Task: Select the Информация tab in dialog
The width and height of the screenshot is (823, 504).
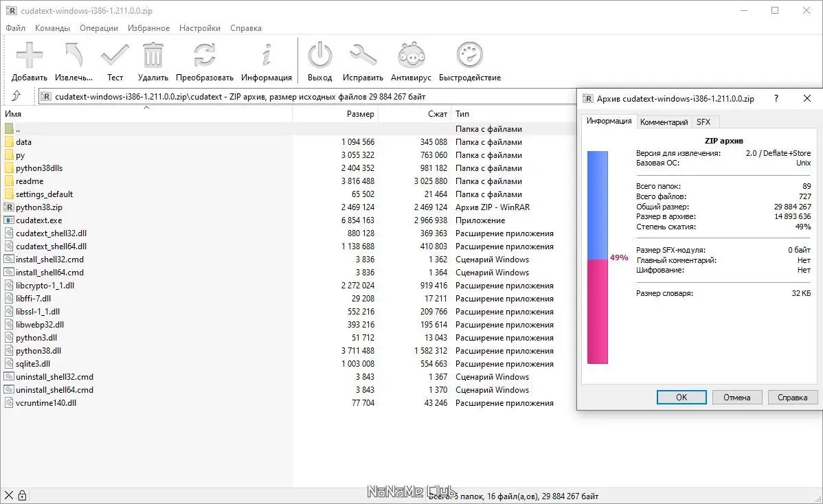Action: [609, 121]
